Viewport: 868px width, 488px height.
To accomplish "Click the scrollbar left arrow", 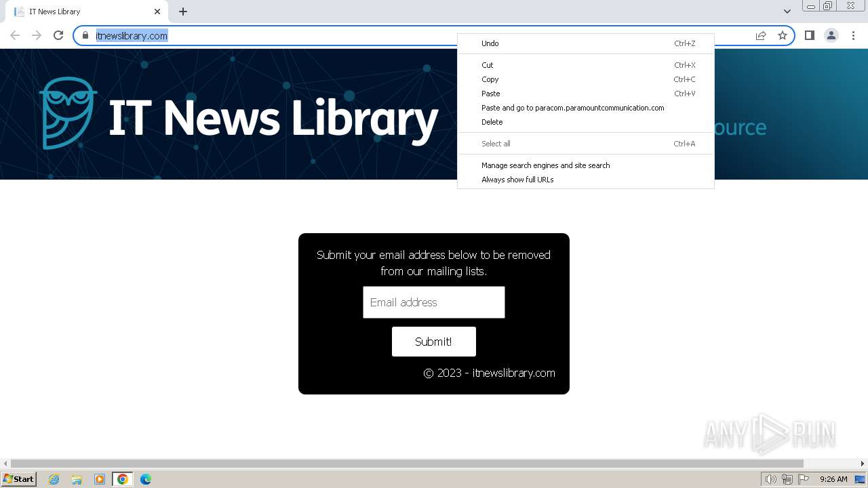I will point(5,464).
